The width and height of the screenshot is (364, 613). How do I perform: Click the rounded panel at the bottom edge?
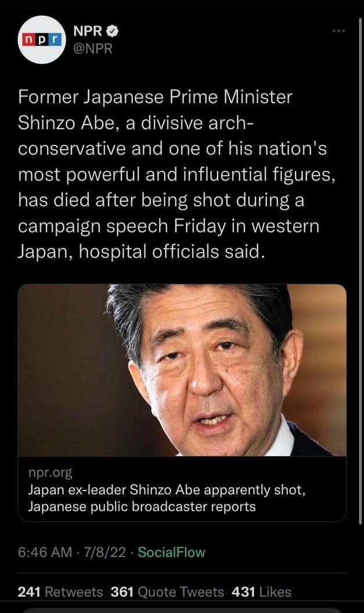[x=182, y=611]
